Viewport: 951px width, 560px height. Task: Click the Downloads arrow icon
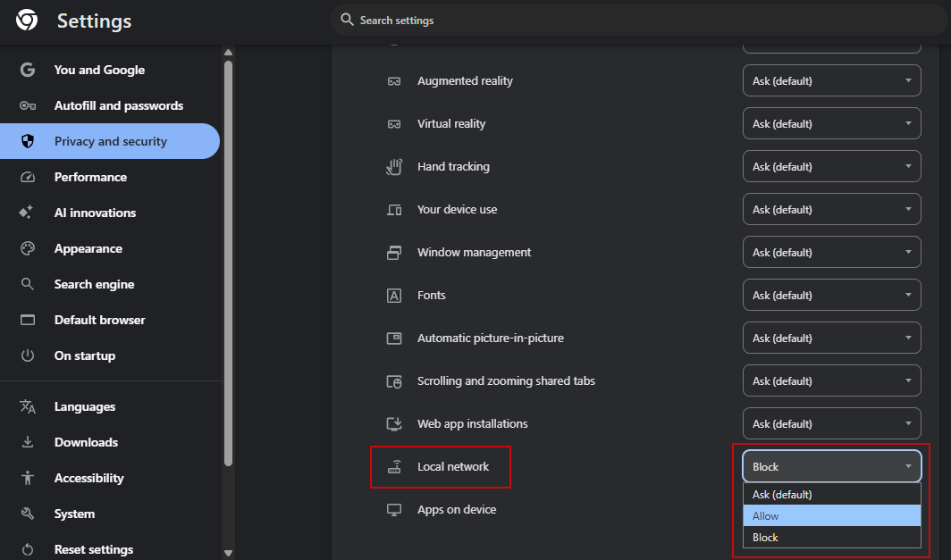click(x=28, y=442)
